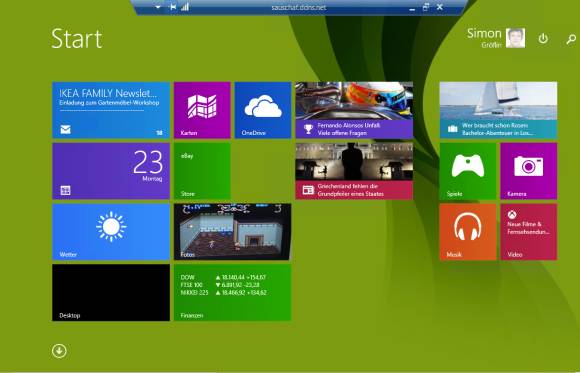Click the search magnifier icon
This screenshot has height=373, width=580.
click(571, 39)
